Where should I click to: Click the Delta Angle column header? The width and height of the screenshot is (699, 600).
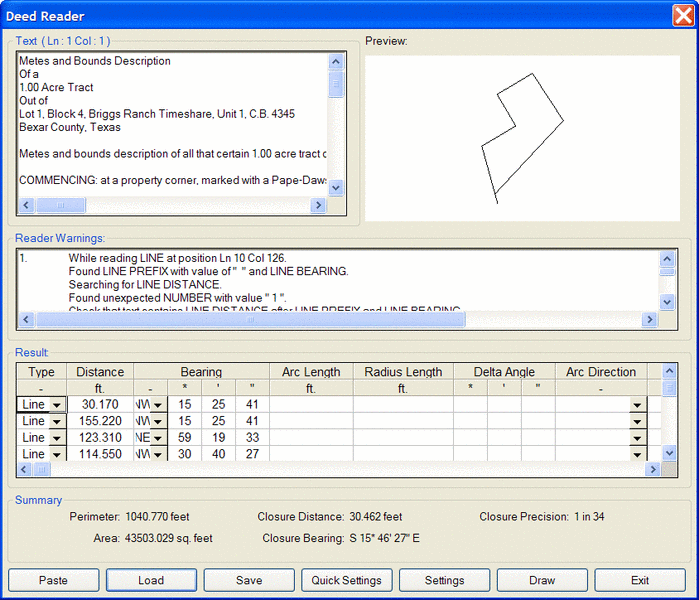(x=504, y=372)
